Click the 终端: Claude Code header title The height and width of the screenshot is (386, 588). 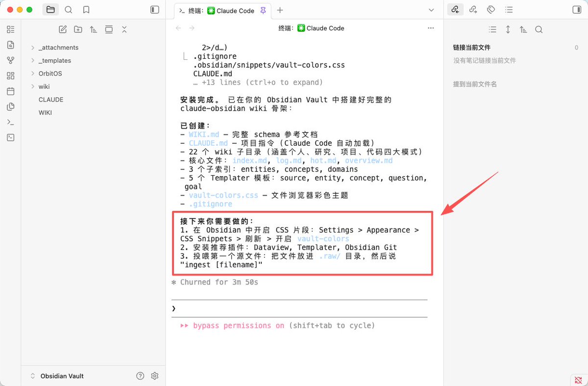pyautogui.click(x=311, y=28)
